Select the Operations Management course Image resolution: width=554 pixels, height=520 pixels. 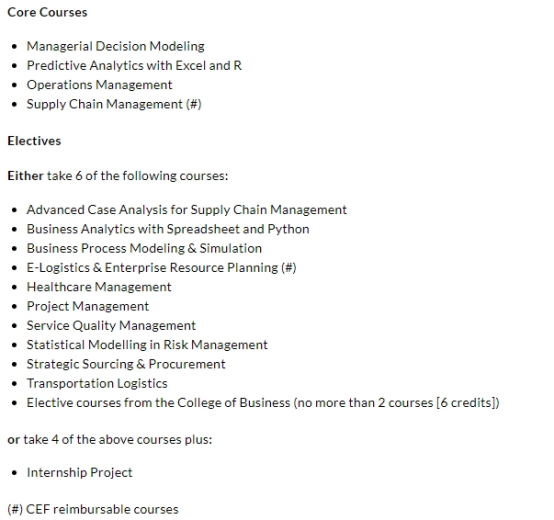[99, 85]
